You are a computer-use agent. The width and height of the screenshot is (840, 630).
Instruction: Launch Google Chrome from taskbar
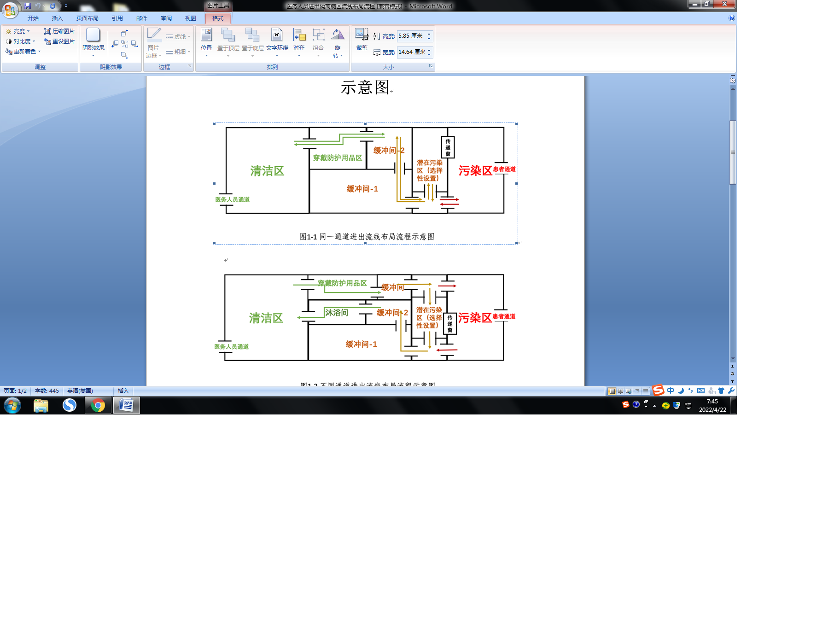point(98,406)
